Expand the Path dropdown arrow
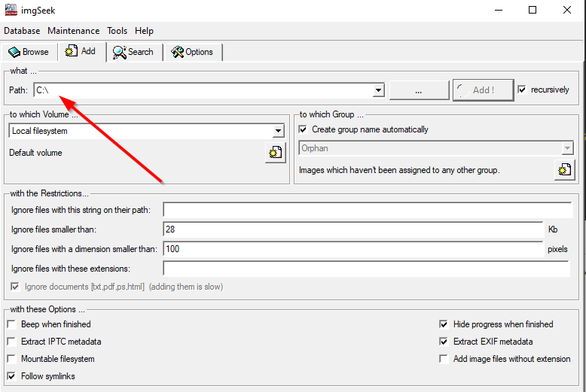The width and height of the screenshot is (586, 392). click(x=379, y=90)
